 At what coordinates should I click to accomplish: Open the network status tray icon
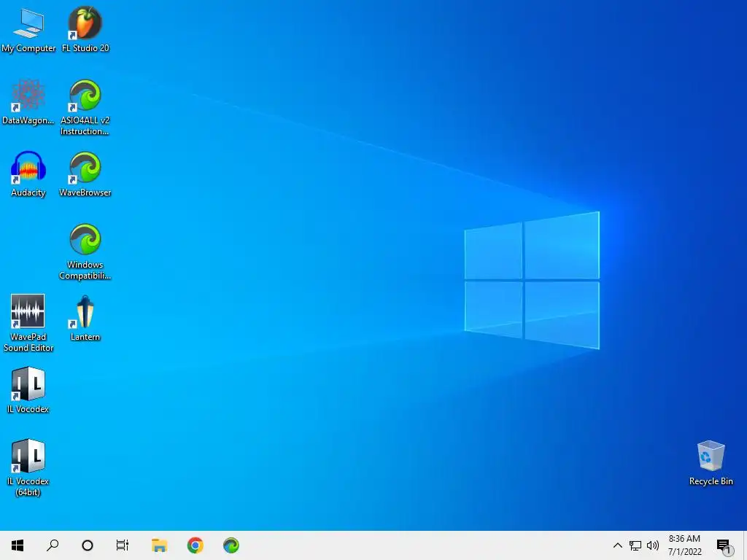tap(635, 545)
